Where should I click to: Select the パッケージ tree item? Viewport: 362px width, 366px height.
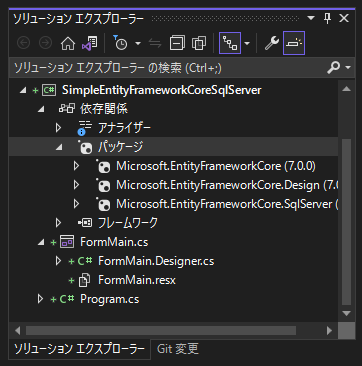click(x=120, y=147)
